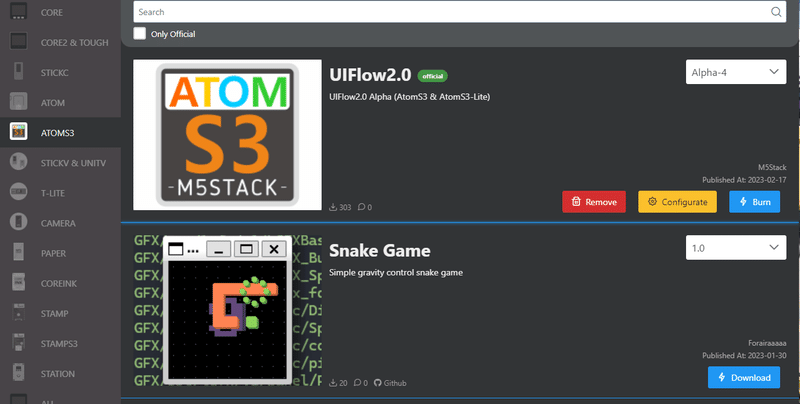The height and width of the screenshot is (404, 800).
Task: Click the Snake Game title
Action: (380, 250)
